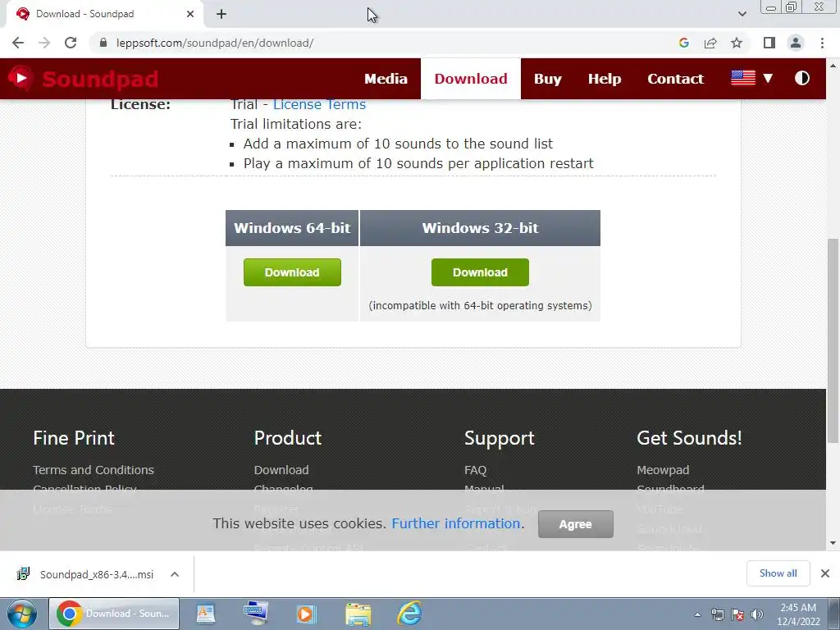
Task: Open the footer Download link
Action: [x=281, y=470]
